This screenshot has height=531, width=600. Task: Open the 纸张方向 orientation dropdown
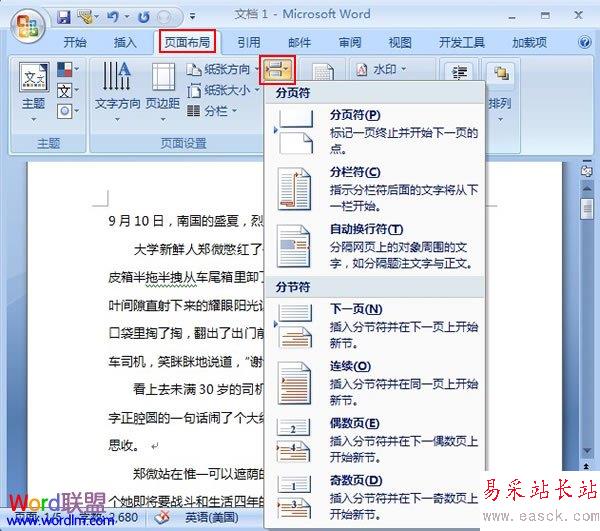pyautogui.click(x=222, y=69)
